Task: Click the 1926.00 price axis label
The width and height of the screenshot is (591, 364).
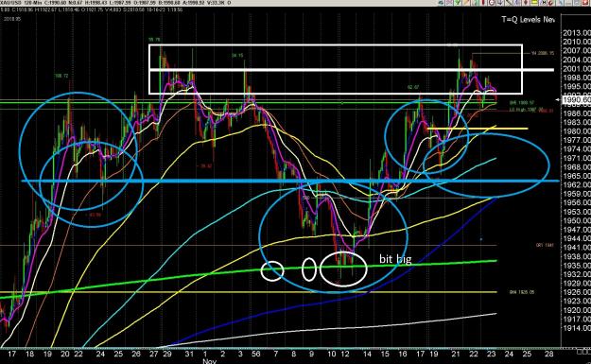Action: [x=577, y=292]
